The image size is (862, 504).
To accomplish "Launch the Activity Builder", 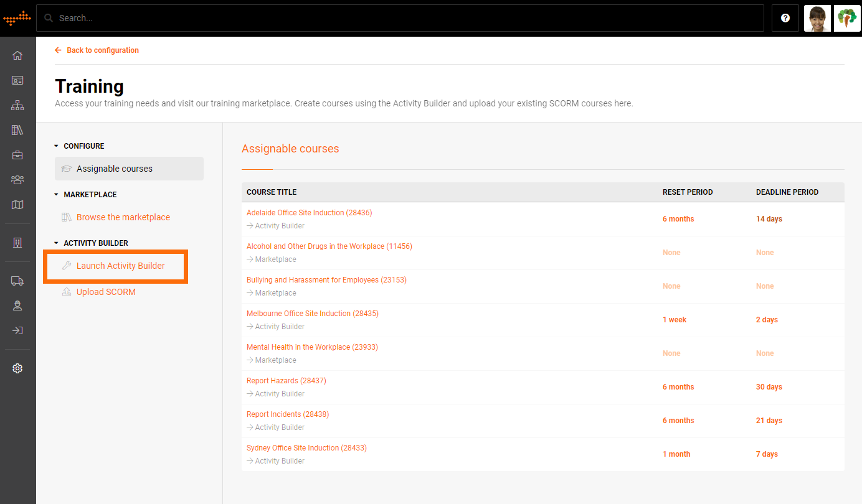I will point(121,266).
